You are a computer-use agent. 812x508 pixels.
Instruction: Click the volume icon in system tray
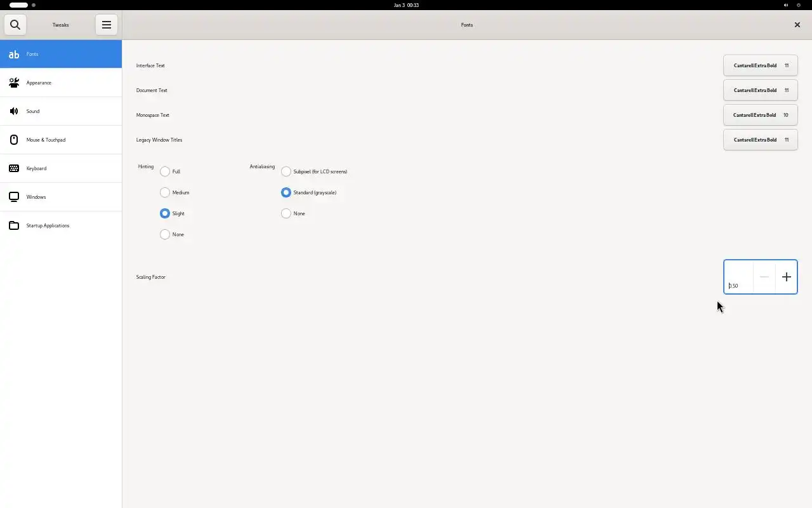point(785,5)
